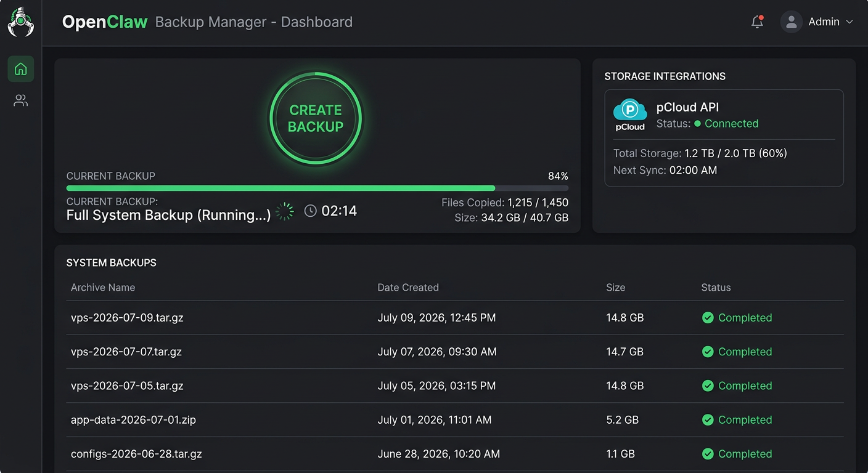This screenshot has width=868, height=473.
Task: Click the Next Sync 02:00 AM value
Action: 693,171
